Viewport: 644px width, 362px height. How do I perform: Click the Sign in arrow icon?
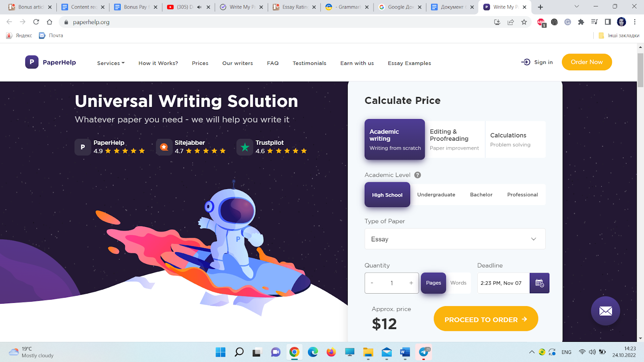pos(526,62)
